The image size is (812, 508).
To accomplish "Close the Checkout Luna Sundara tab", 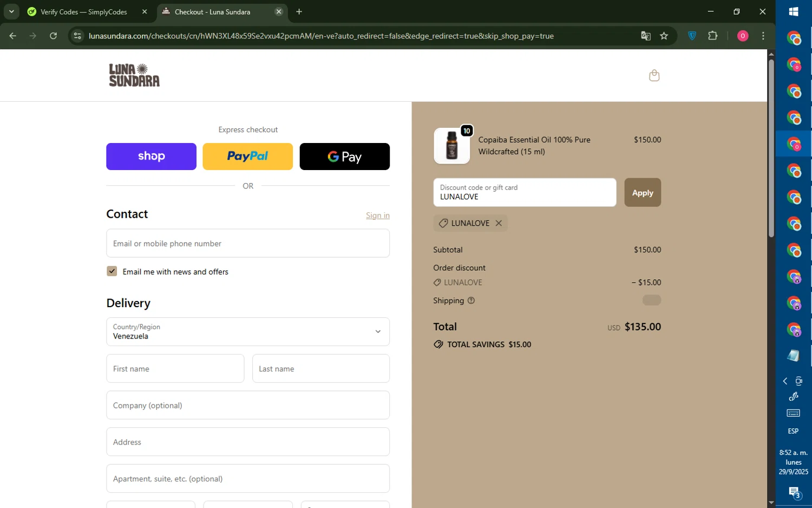I will (279, 11).
